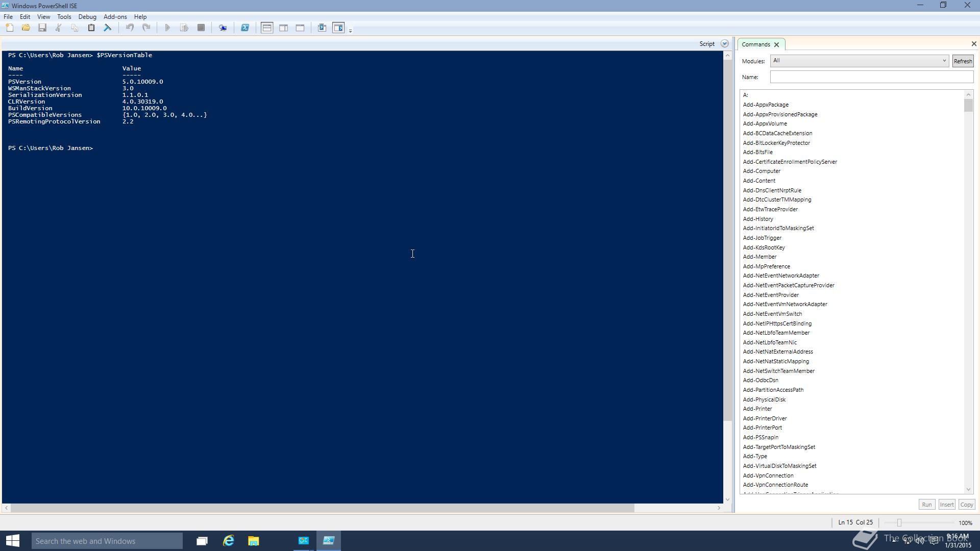The width and height of the screenshot is (980, 551).
Task: Click the Insert button
Action: pyautogui.click(x=947, y=505)
